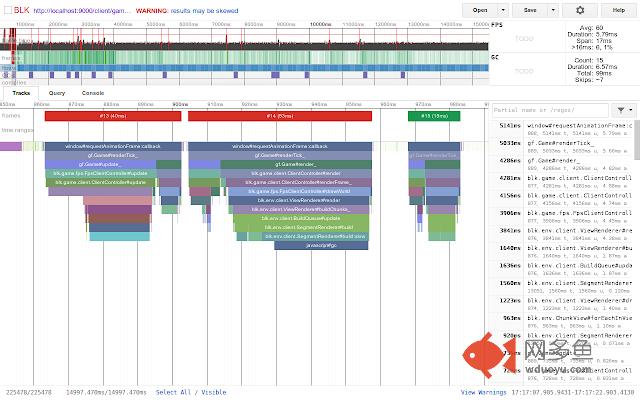The height and width of the screenshot is (400, 640).
Task: Select gf.Game#renderTick_ bar under frame #14
Action: click(280, 156)
